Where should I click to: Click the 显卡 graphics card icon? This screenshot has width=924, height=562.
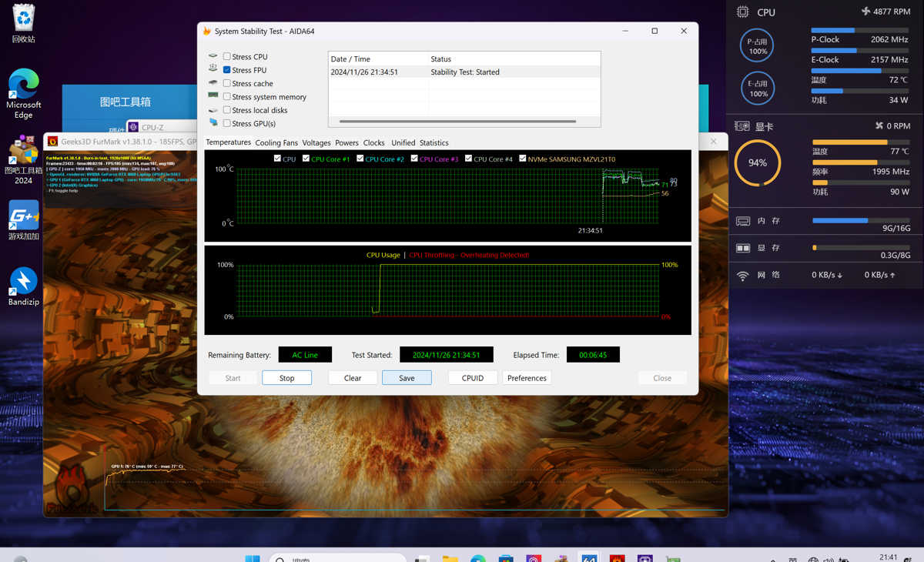[742, 125]
